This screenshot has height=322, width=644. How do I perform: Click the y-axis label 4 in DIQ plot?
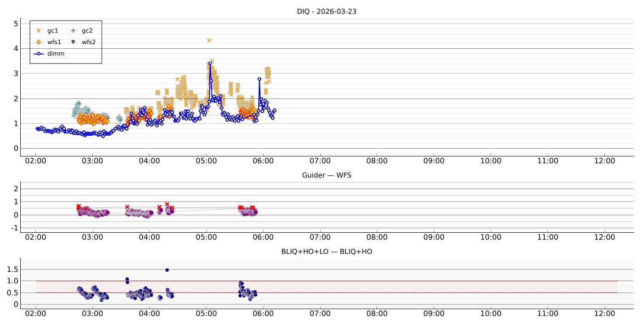(16, 48)
